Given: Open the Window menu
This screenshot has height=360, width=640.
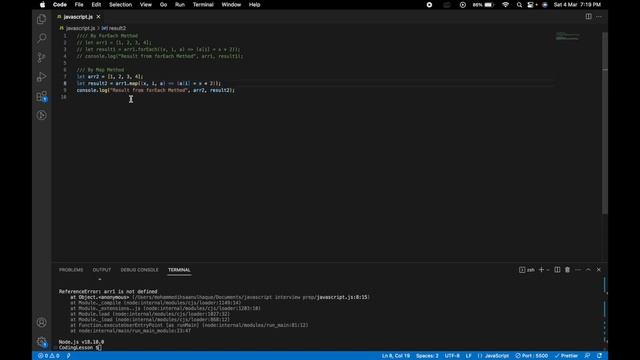Looking at the screenshot, I should pos(231,5).
